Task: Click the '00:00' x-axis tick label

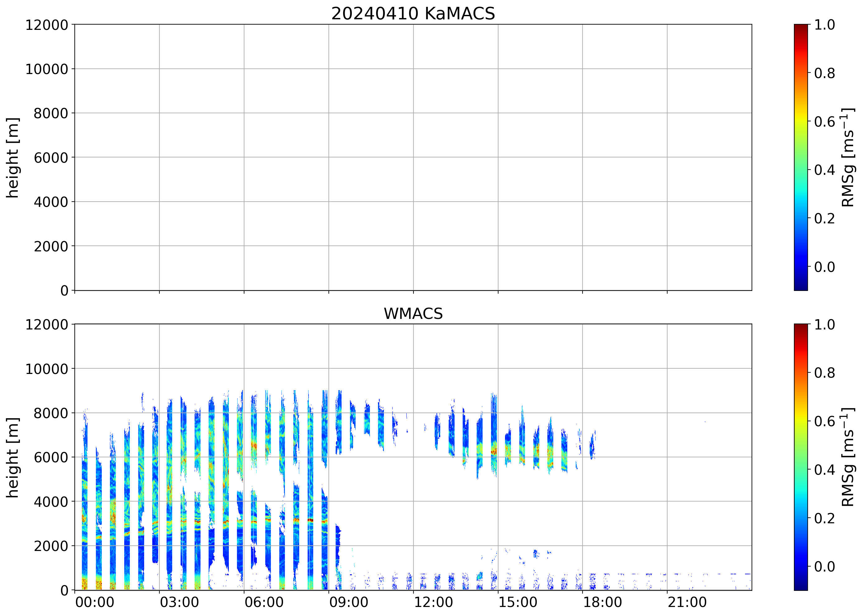Action: tap(95, 602)
